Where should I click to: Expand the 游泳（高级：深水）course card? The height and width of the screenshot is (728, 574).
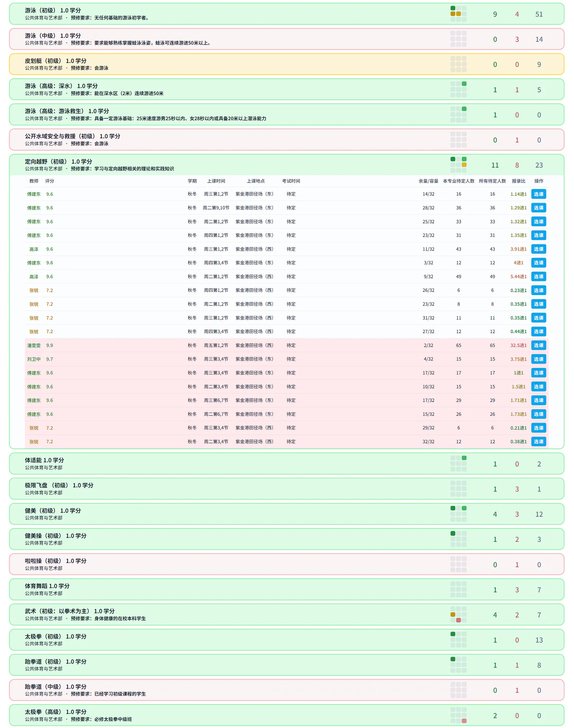tap(287, 90)
